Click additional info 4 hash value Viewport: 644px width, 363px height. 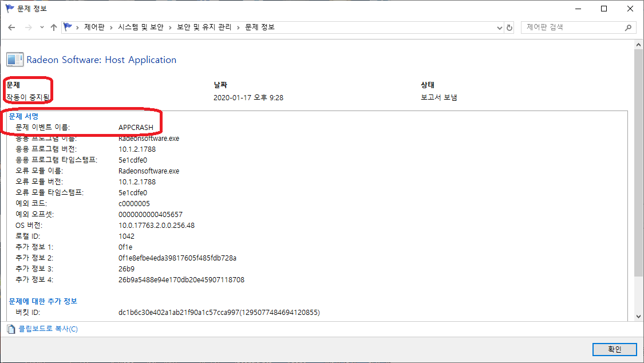pyautogui.click(x=181, y=279)
